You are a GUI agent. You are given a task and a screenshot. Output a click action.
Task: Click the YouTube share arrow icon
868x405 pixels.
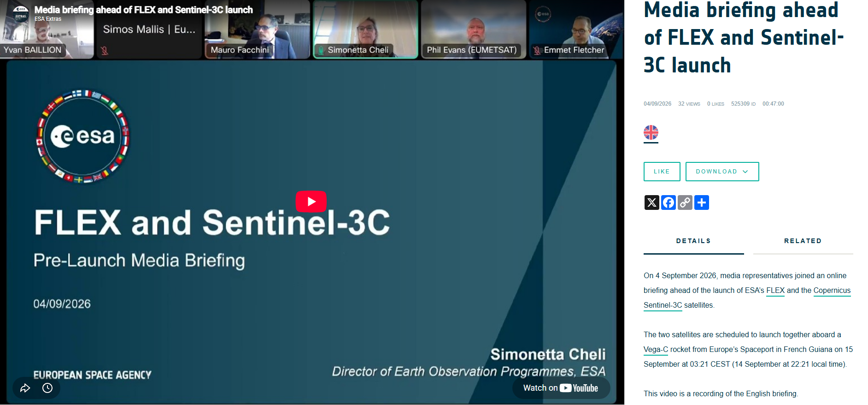[x=25, y=388]
